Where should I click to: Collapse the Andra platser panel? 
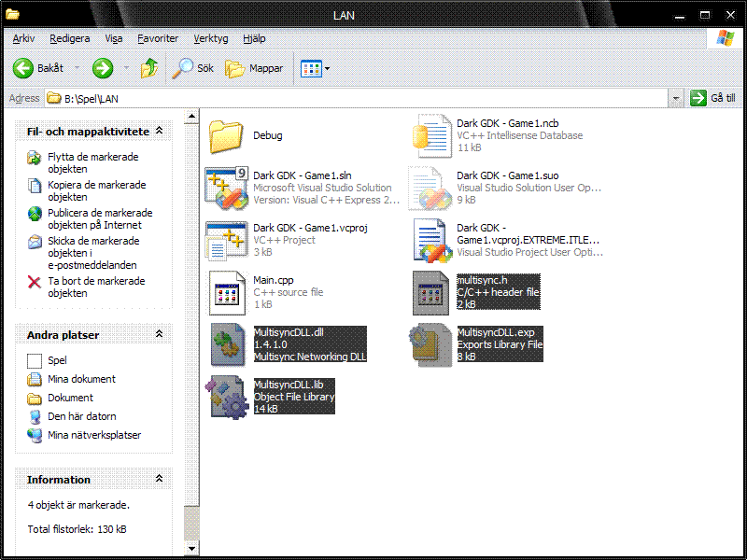point(160,334)
